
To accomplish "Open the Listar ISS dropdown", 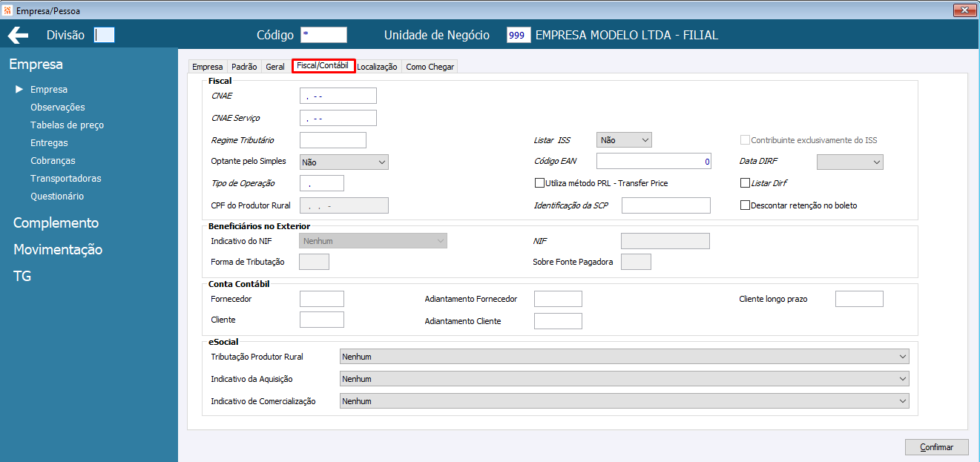I will point(624,139).
